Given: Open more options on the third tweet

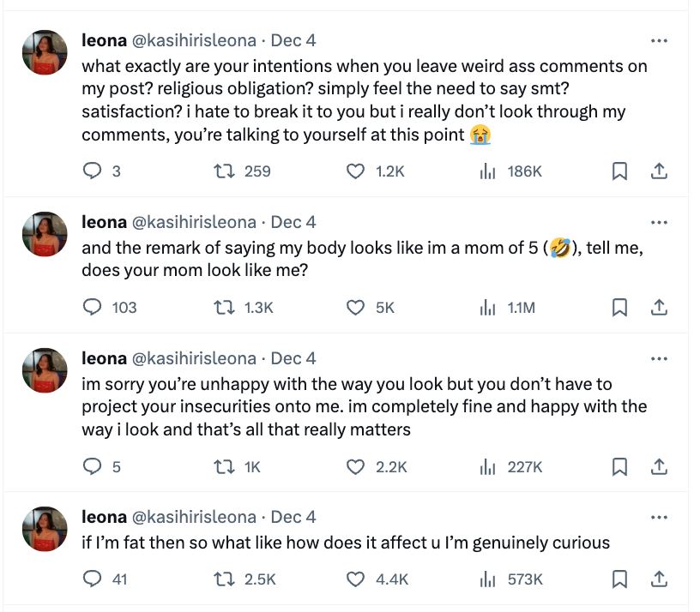Looking at the screenshot, I should 661,357.
